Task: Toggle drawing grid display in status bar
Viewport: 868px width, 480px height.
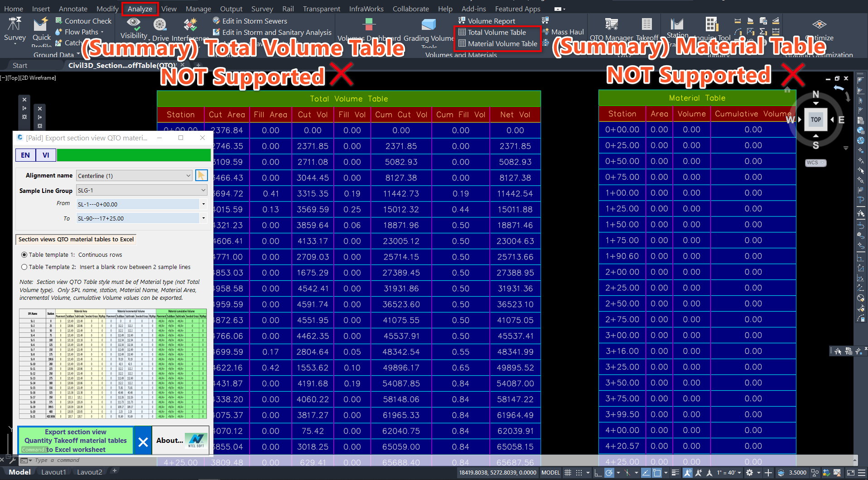Action: (568, 472)
